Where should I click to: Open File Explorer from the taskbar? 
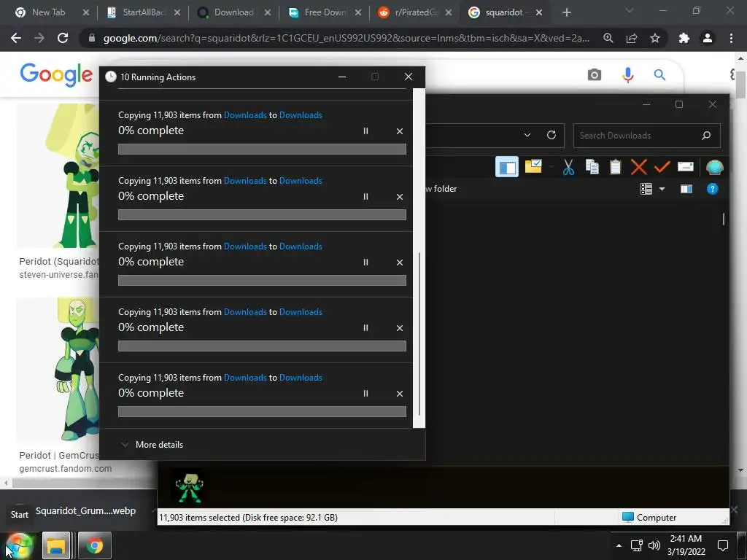(56, 545)
